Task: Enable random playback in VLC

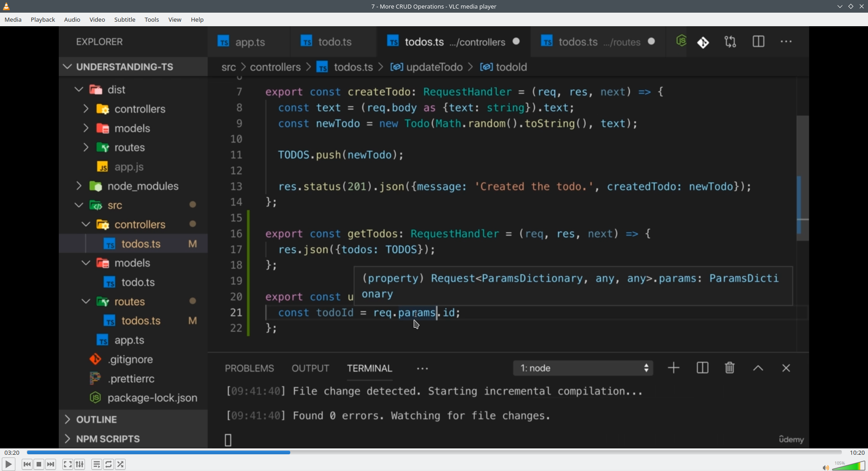Action: click(x=121, y=464)
